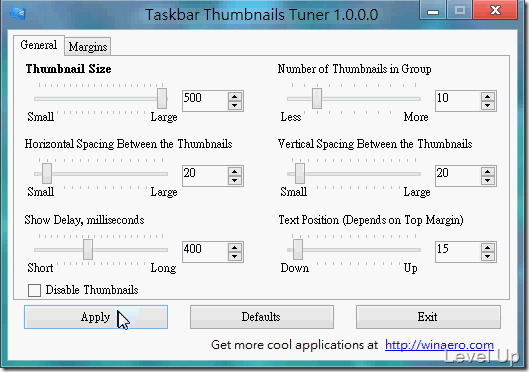Decrease Text Position with down arrow
The image size is (529, 372).
pyautogui.click(x=488, y=256)
